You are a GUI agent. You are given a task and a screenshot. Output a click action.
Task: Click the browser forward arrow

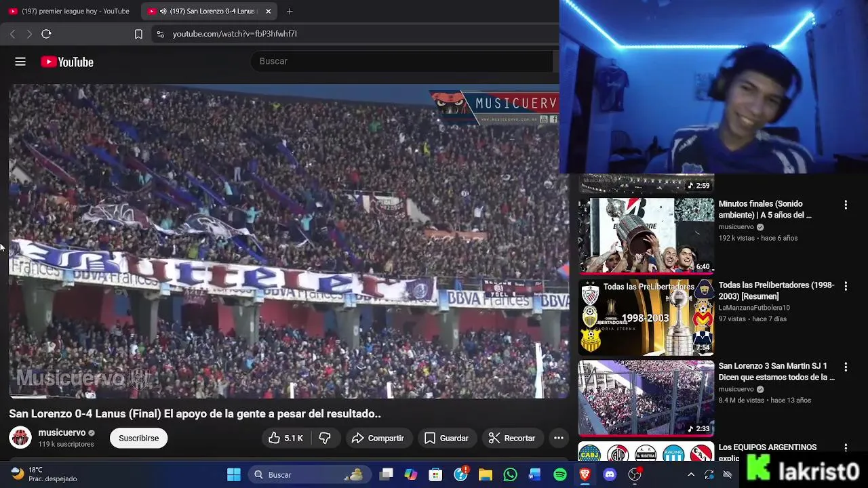(29, 34)
